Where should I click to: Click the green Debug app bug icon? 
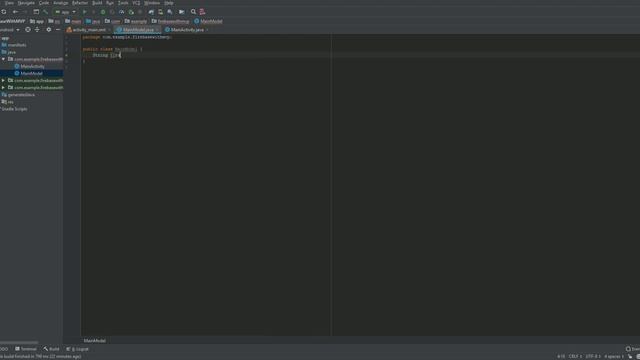(103, 12)
